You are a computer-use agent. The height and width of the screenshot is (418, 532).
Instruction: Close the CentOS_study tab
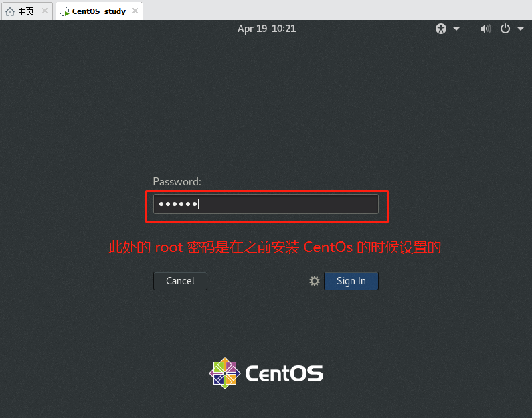[135, 11]
